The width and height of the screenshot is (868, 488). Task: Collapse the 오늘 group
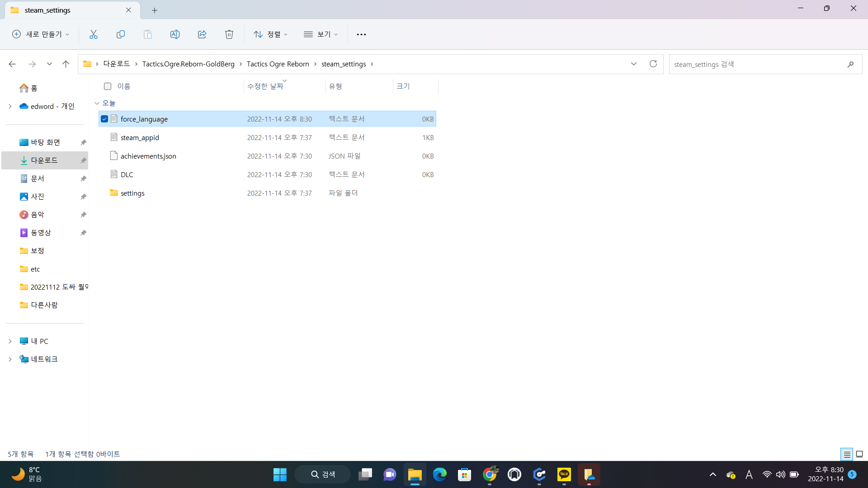click(97, 103)
